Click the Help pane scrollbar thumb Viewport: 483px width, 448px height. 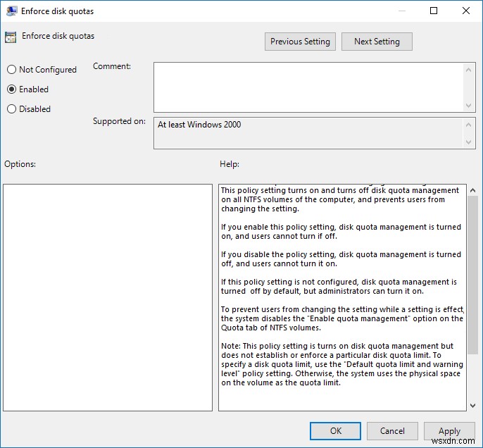click(x=473, y=275)
